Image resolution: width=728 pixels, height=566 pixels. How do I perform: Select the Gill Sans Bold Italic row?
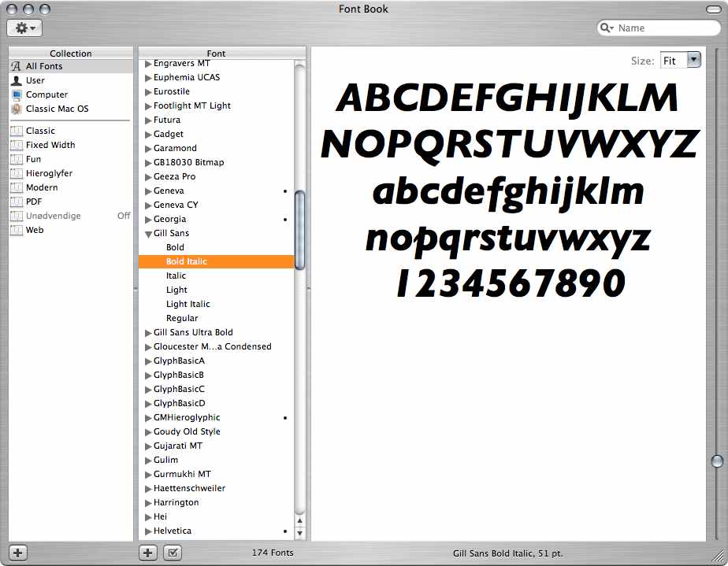tap(217, 261)
